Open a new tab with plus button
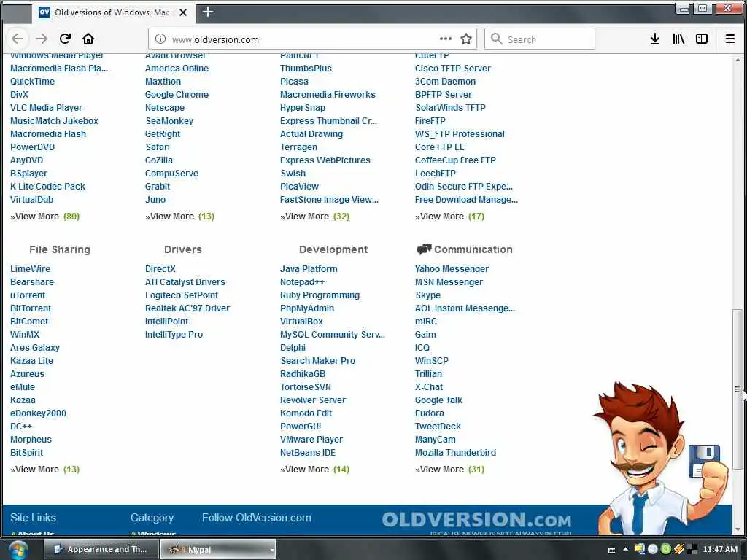The height and width of the screenshot is (560, 747). [x=208, y=12]
